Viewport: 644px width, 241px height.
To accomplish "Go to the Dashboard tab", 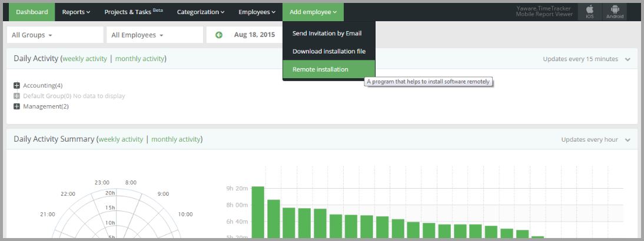I will 32,12.
